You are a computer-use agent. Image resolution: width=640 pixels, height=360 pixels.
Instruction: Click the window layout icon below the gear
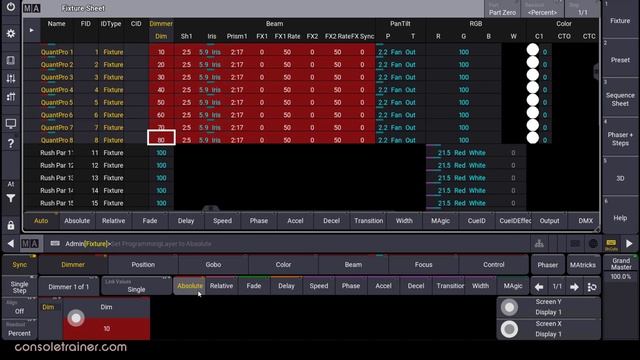coord(11,60)
